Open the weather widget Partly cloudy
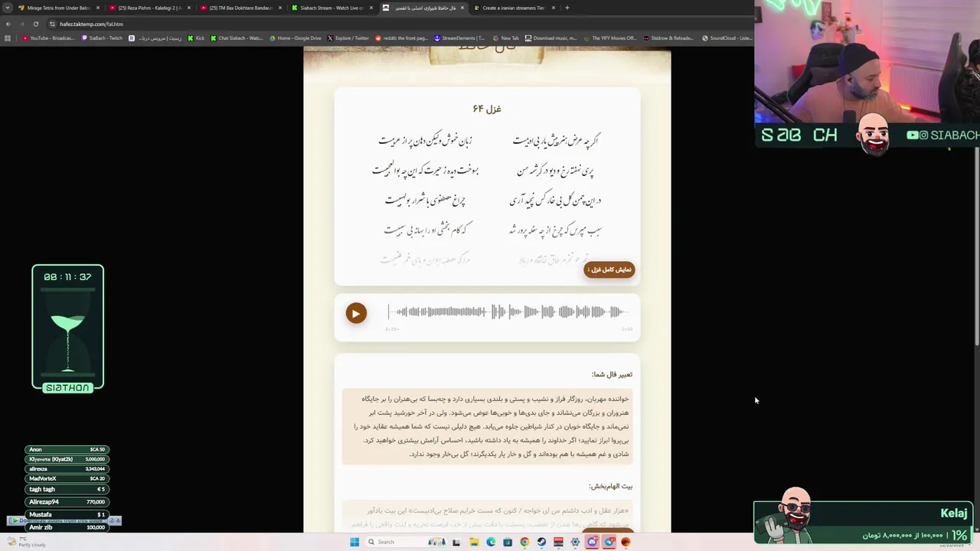The width and height of the screenshot is (980, 551). coord(27,542)
